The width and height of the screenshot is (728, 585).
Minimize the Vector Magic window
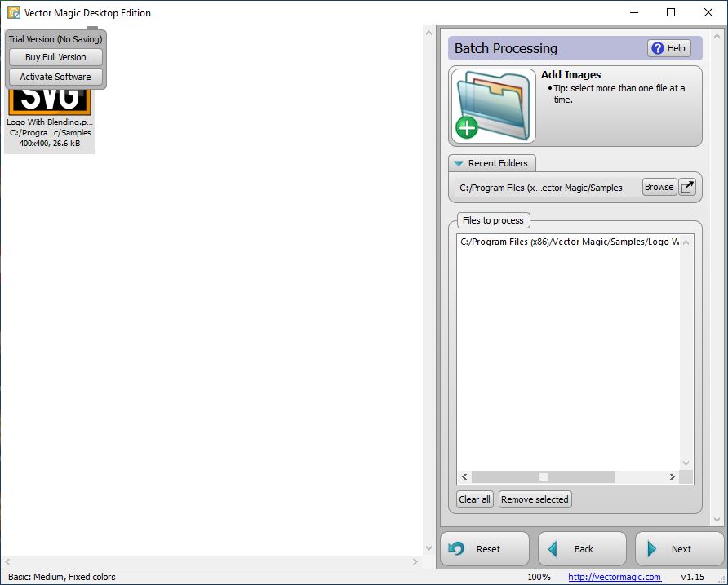[x=634, y=12]
